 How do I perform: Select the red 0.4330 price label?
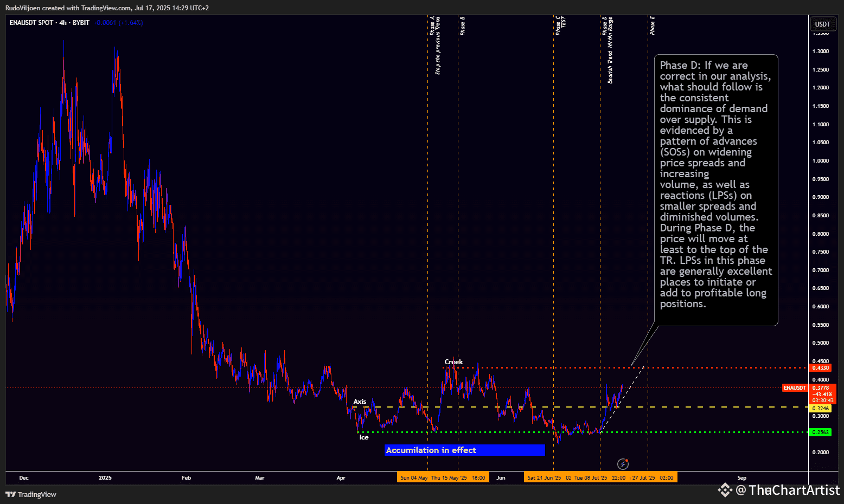tap(820, 368)
